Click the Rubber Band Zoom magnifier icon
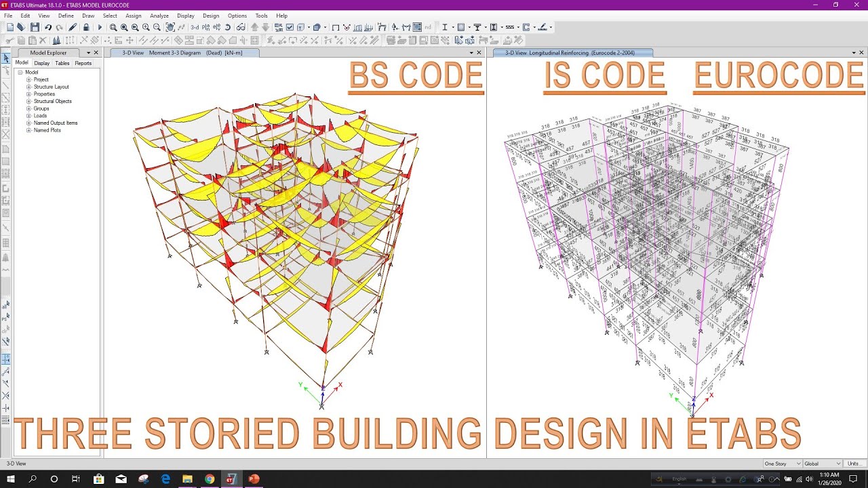This screenshot has height=488, width=868. [113, 27]
